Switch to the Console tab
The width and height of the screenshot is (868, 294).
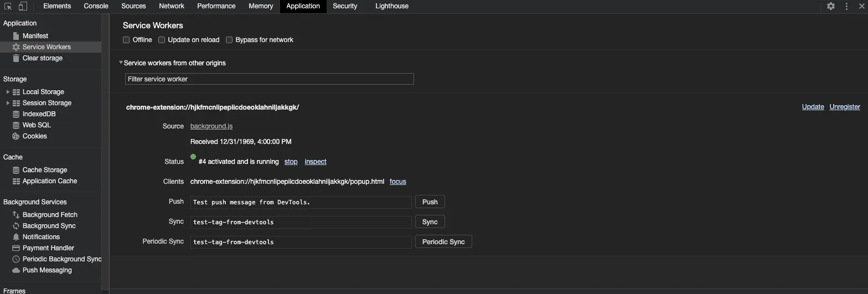pyautogui.click(x=96, y=6)
